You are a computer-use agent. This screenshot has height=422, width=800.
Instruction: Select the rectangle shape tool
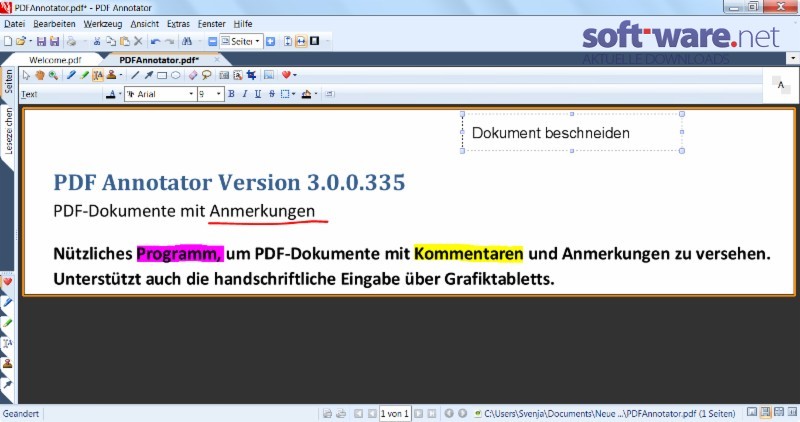(162, 76)
